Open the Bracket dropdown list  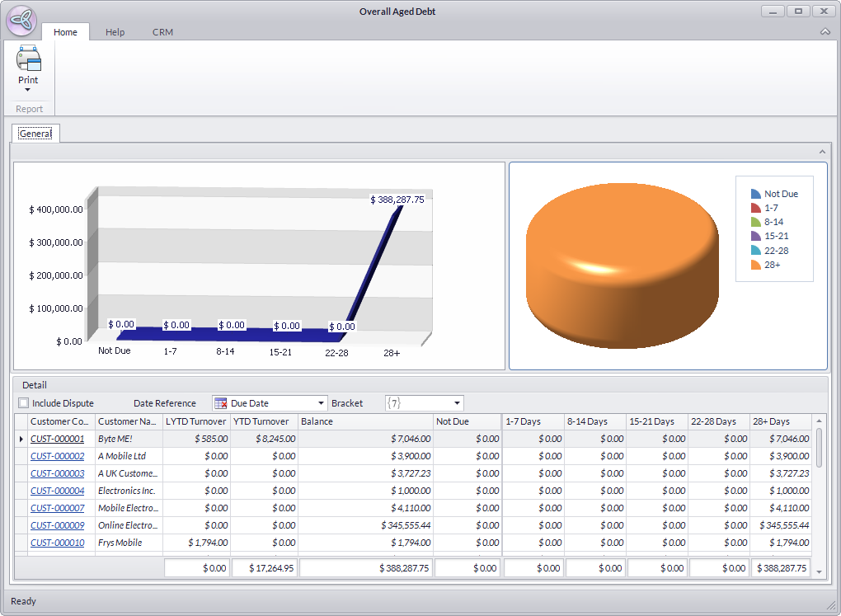pos(457,403)
